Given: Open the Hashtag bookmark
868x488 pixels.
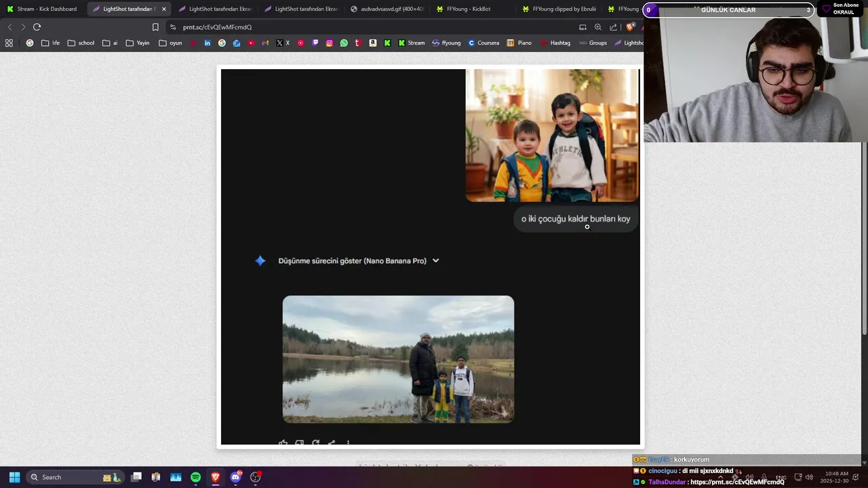Looking at the screenshot, I should (555, 43).
